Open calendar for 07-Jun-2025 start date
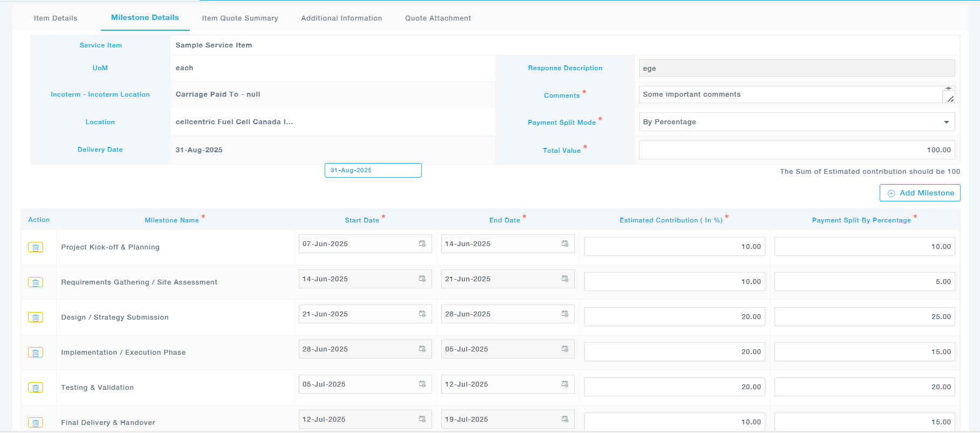This screenshot has width=980, height=433. 422,244
